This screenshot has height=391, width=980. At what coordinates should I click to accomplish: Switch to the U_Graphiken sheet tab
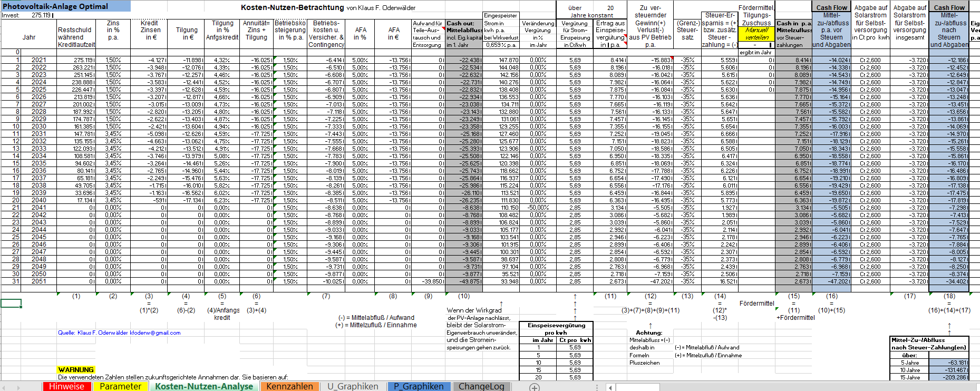point(353,386)
